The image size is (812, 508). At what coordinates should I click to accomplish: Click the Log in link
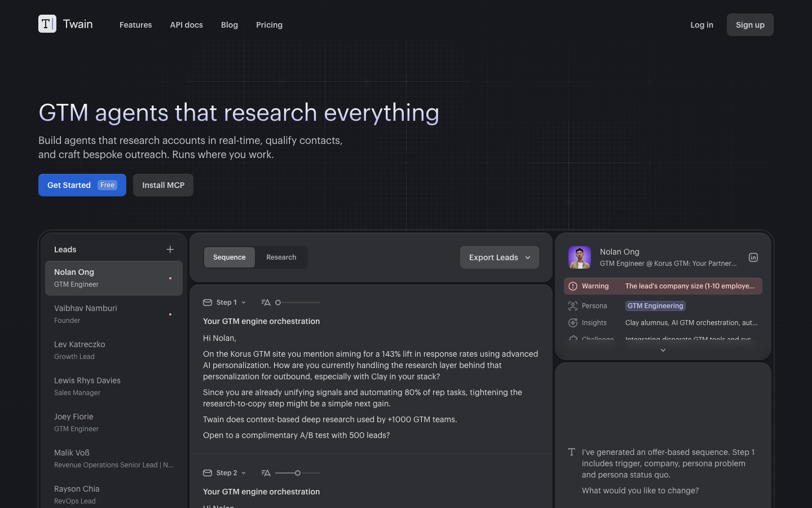click(x=702, y=25)
